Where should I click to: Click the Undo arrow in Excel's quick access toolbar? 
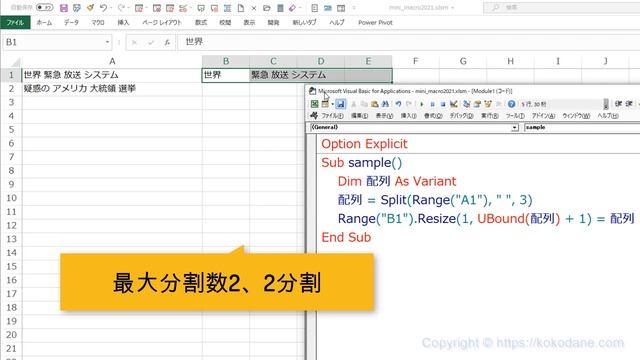(103, 8)
